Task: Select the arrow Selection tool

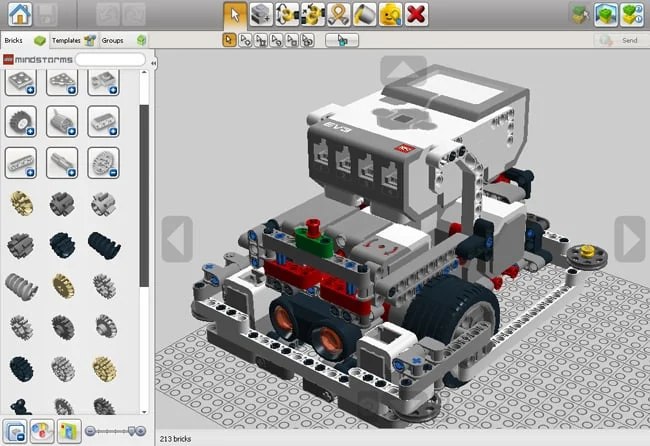Action: coord(235,15)
